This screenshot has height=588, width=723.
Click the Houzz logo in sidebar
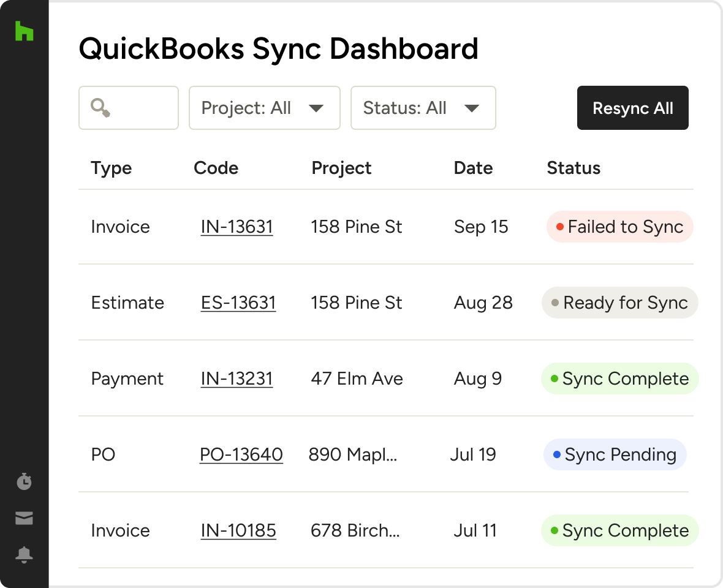click(24, 31)
